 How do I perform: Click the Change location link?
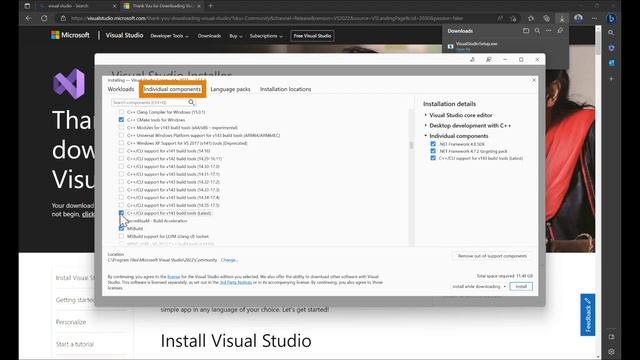click(229, 260)
